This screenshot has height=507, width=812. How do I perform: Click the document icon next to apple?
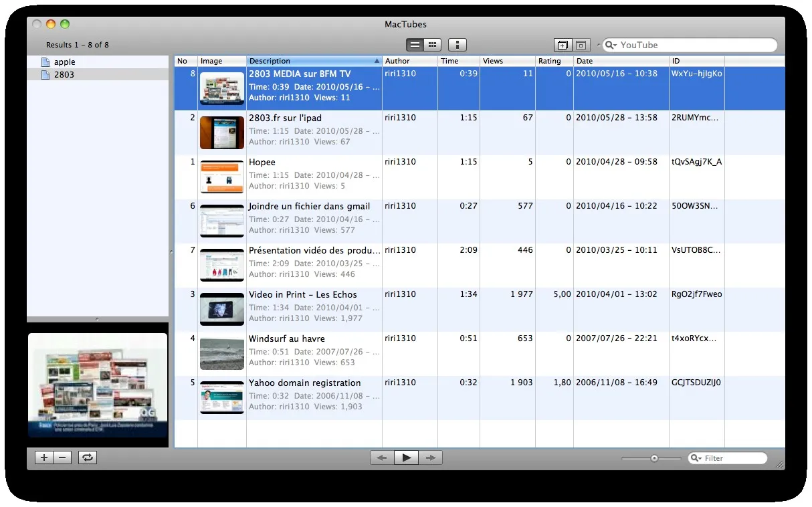(45, 62)
